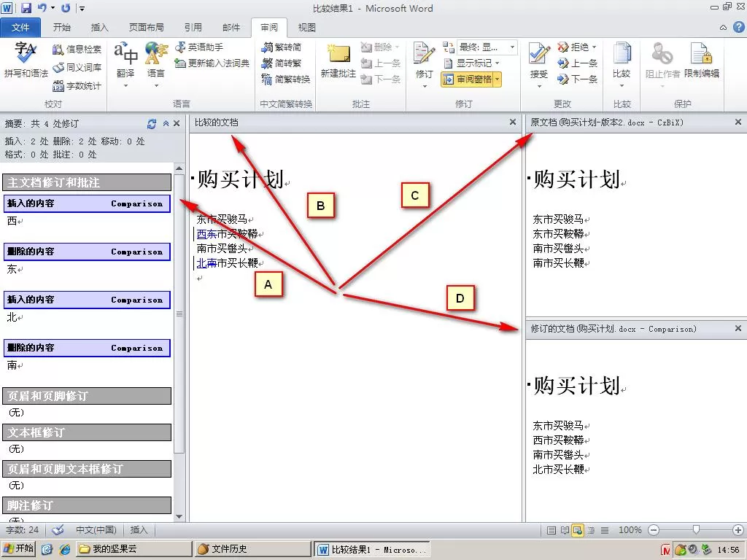Expand the Track Changes dropdown arrow

click(425, 86)
